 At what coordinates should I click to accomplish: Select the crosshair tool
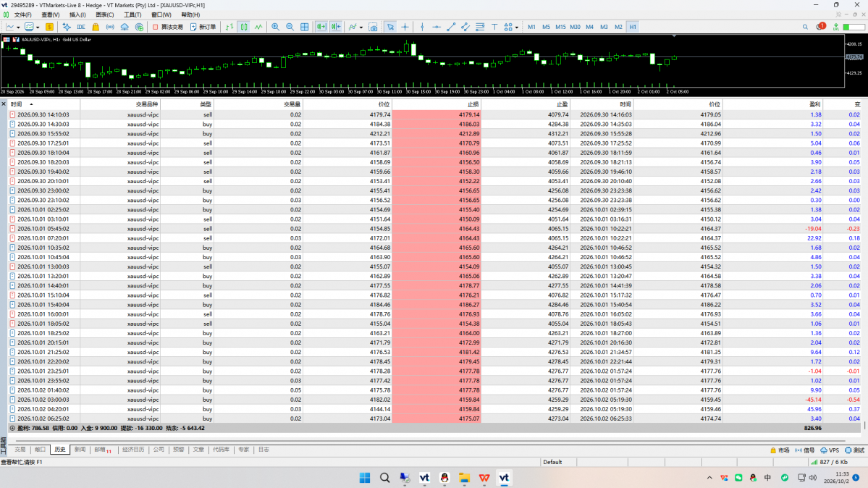pos(405,27)
